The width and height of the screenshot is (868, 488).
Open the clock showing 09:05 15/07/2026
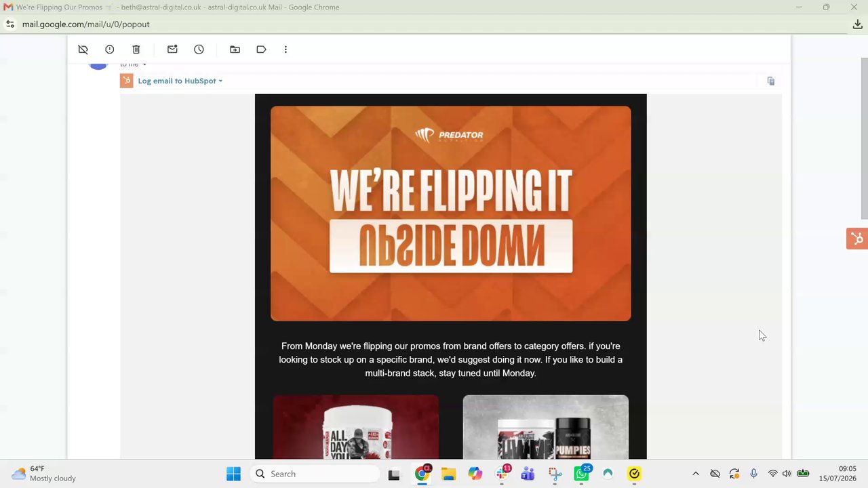click(837, 474)
